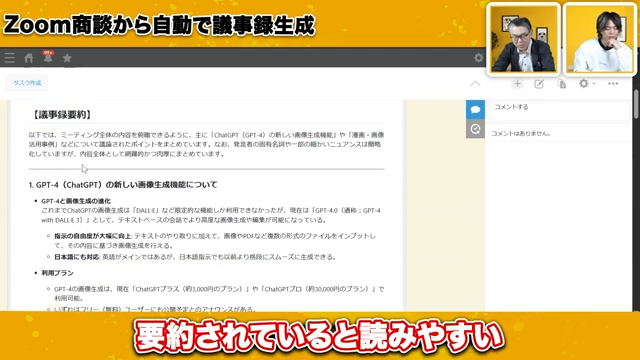Open settings gear in dark header bar
The height and width of the screenshot is (360, 640).
click(478, 58)
